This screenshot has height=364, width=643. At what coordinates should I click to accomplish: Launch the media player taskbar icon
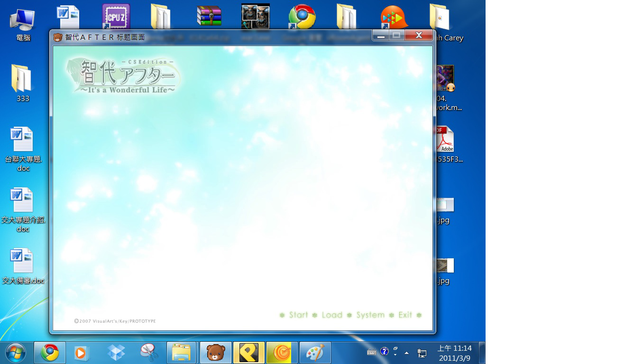81,353
